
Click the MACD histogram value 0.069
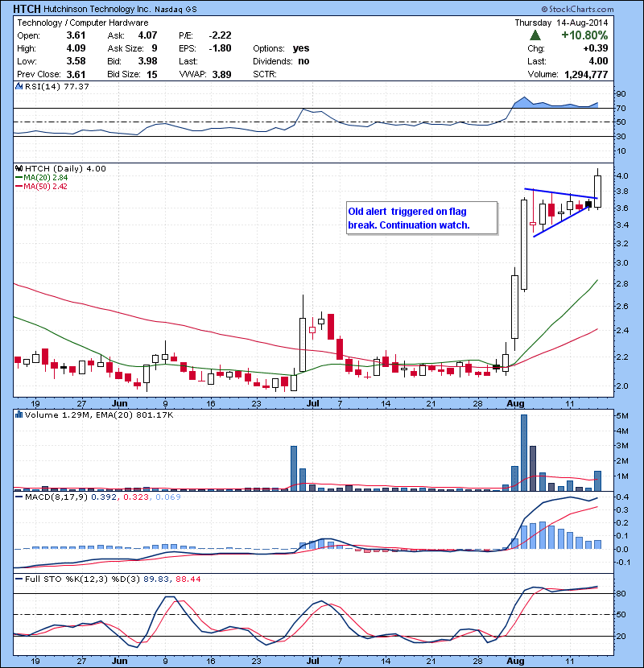tap(168, 497)
